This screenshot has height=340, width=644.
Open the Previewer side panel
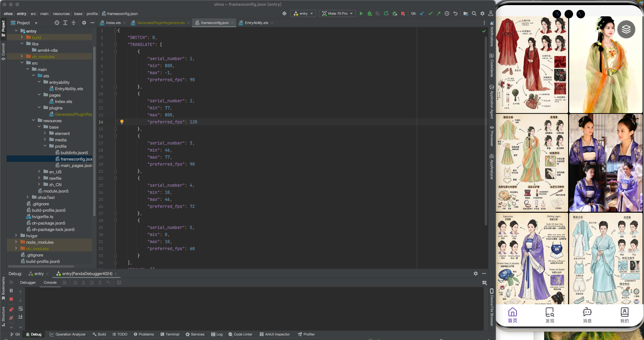492,136
